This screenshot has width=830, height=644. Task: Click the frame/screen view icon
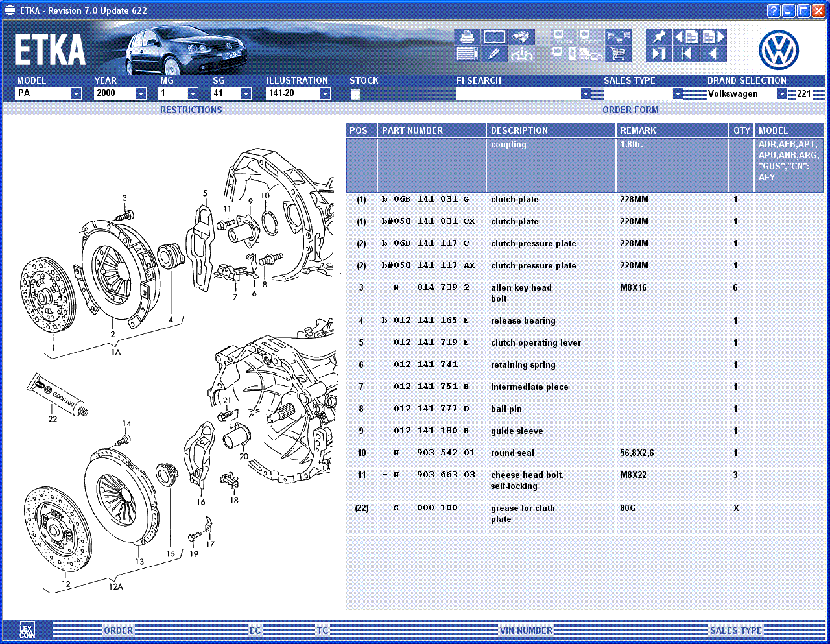[x=494, y=37]
